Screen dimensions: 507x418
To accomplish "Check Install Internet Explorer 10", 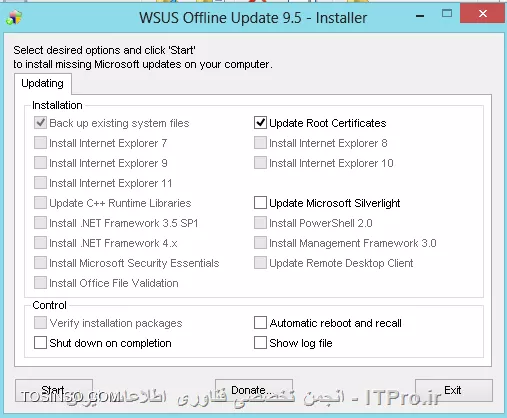I will pos(260,163).
